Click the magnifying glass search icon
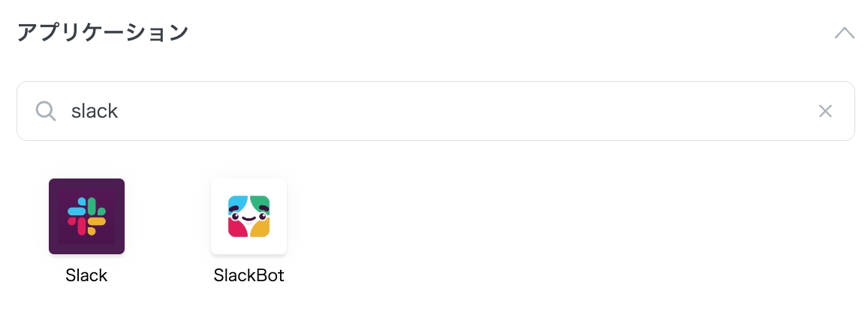Screen dimensions: 868x312 [x=46, y=111]
